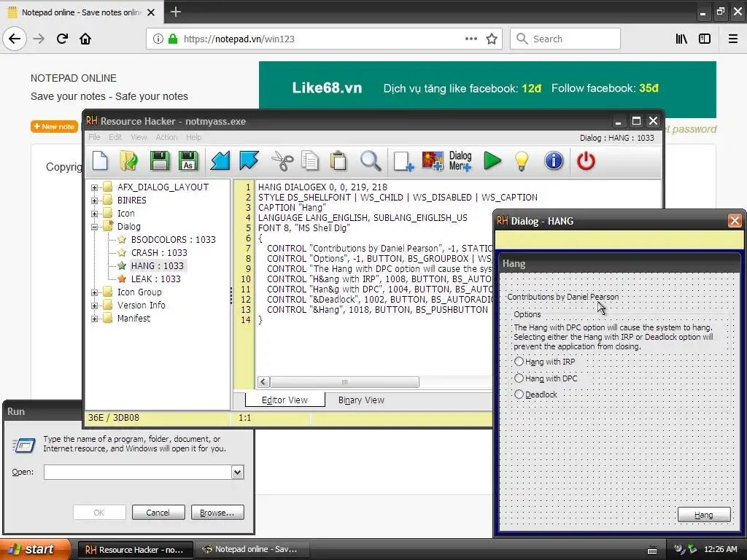Select BSODCOLORS : 1033 tree item
747x560 pixels.
pos(174,239)
